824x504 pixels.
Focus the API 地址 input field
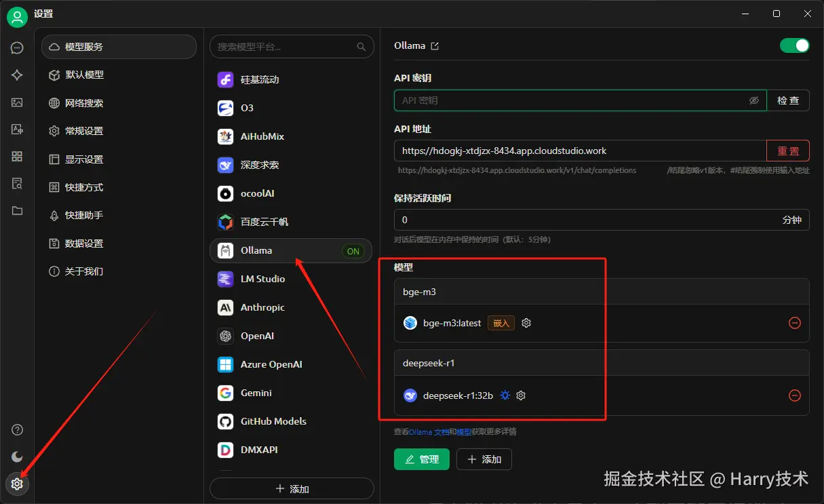click(580, 151)
